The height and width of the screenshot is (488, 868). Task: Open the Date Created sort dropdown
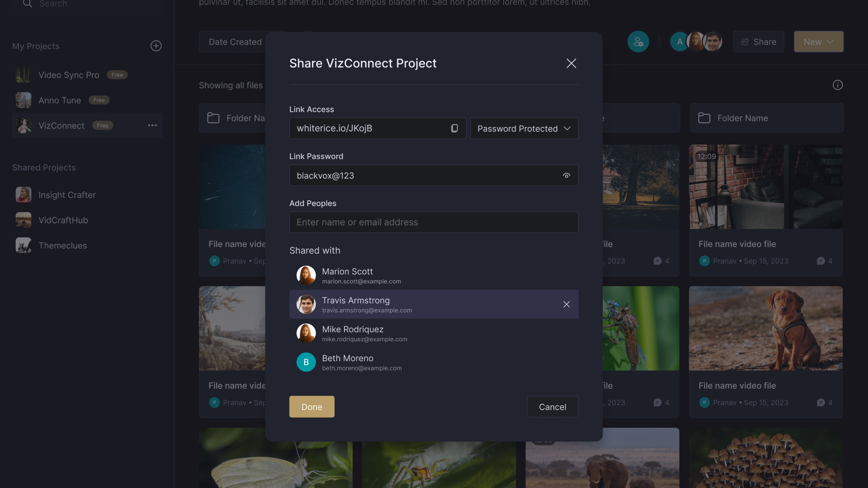tap(235, 42)
